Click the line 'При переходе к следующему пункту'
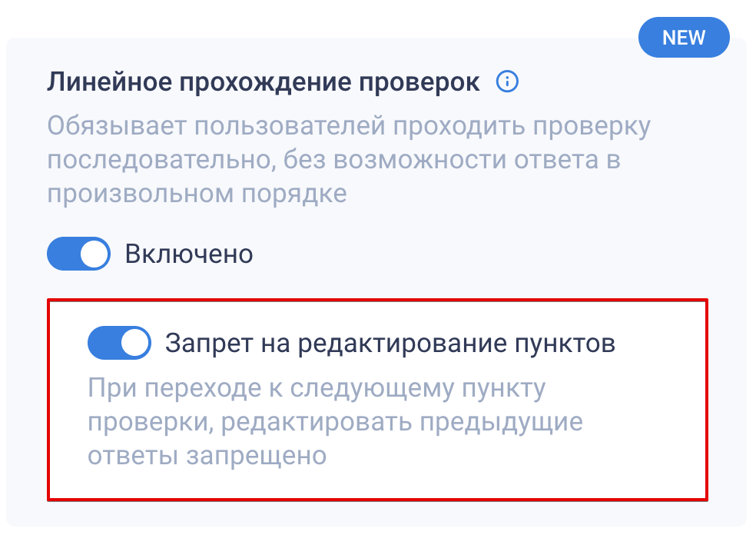Screen dimensions: 756x535 pos(317,387)
